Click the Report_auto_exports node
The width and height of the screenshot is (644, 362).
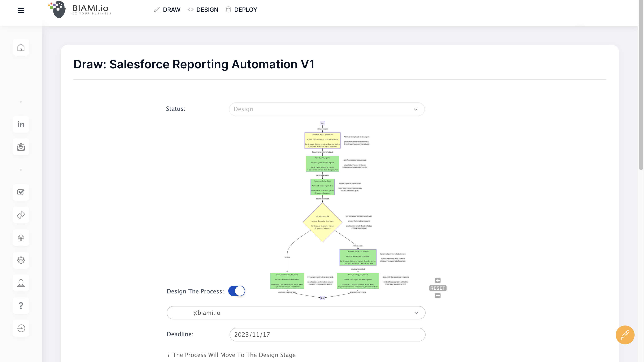322,164
